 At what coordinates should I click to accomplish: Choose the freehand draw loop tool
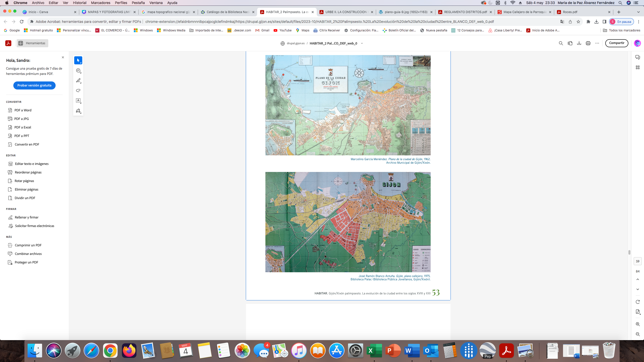pos(78,90)
